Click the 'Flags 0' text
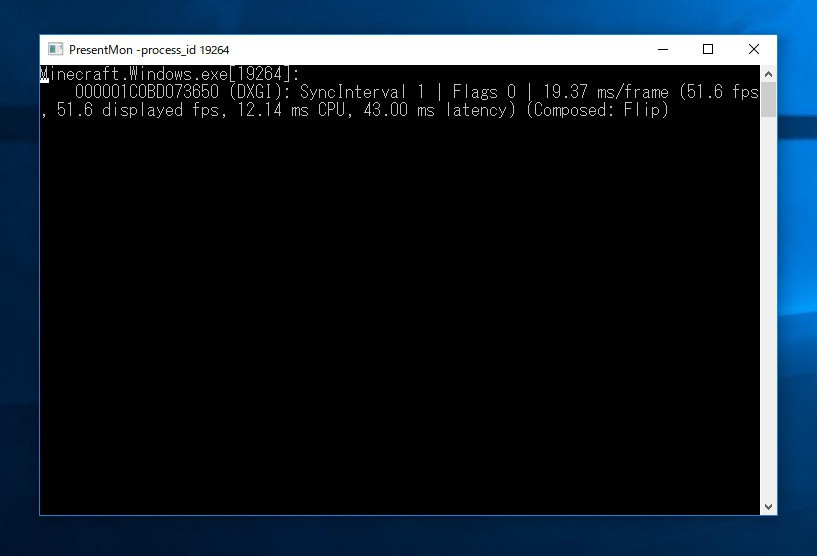The height and width of the screenshot is (556, 817). coord(484,92)
